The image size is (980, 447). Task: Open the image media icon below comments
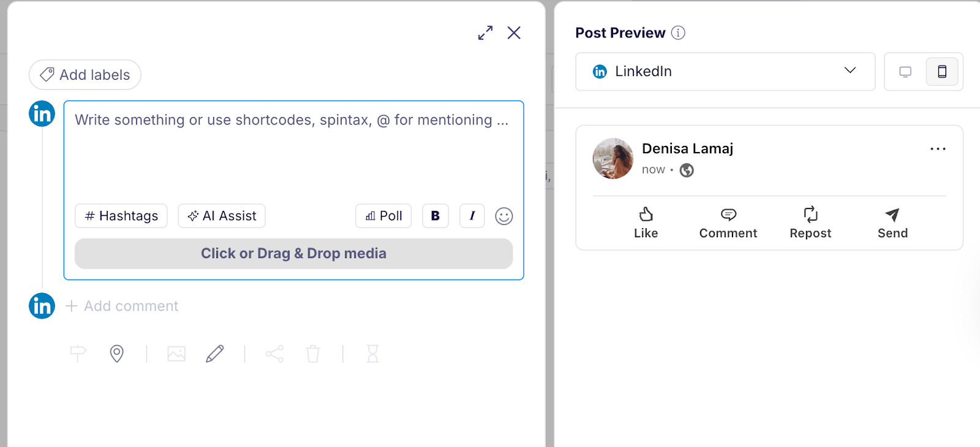pos(176,354)
